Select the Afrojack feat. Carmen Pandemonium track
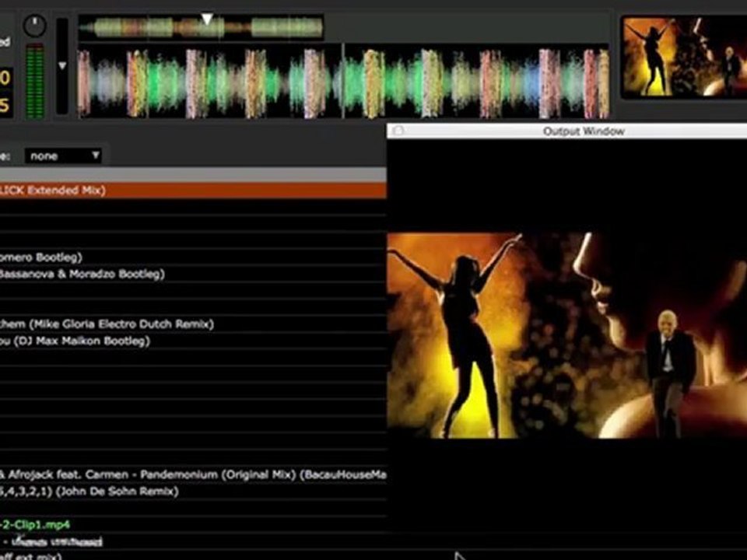The image size is (747, 560). tap(193, 474)
